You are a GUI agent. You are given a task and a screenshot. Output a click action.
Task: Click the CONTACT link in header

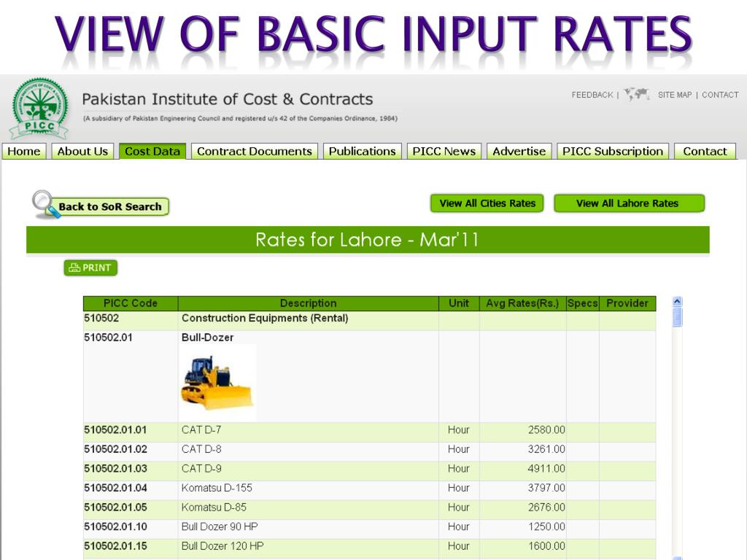[720, 95]
